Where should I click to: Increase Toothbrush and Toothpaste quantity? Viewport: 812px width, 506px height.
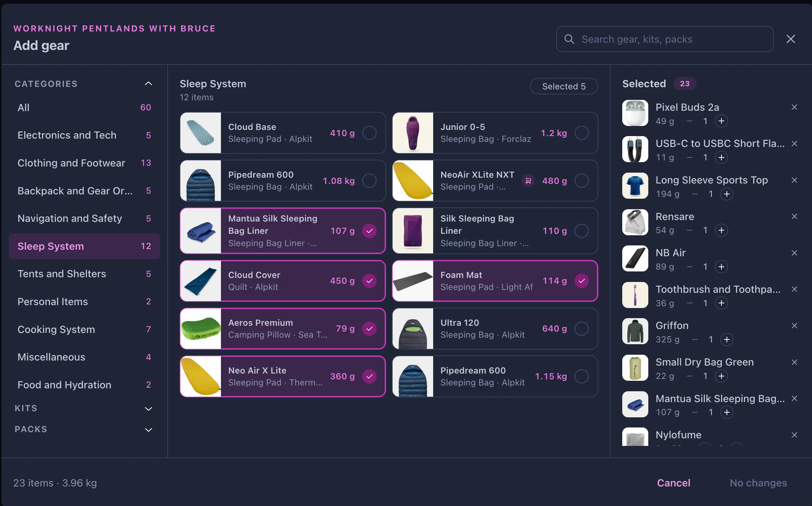tap(721, 303)
